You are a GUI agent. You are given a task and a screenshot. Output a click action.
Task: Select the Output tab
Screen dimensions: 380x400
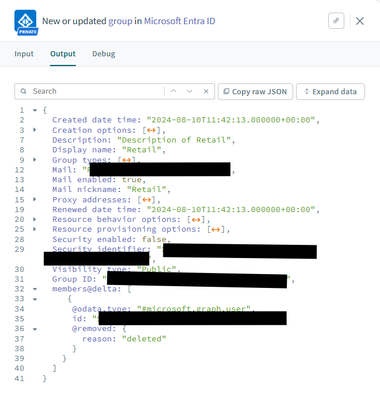63,54
